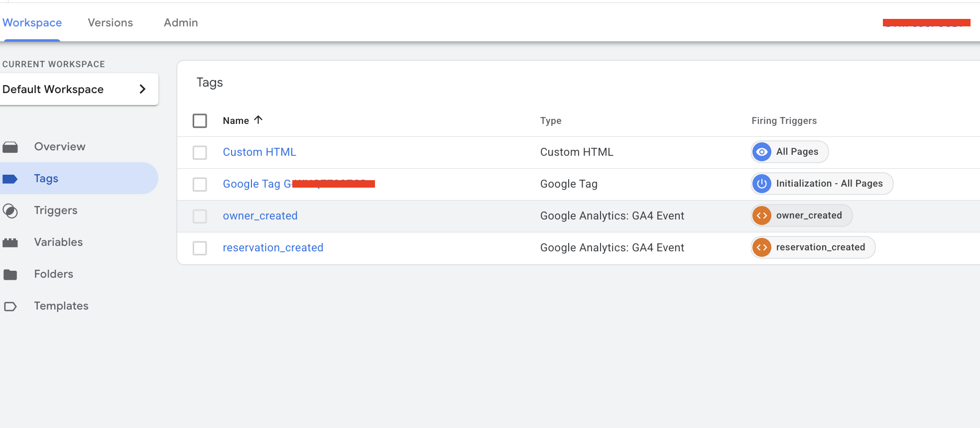Viewport: 980px width, 428px height.
Task: Click the Name sort arrow icon
Action: pos(258,120)
